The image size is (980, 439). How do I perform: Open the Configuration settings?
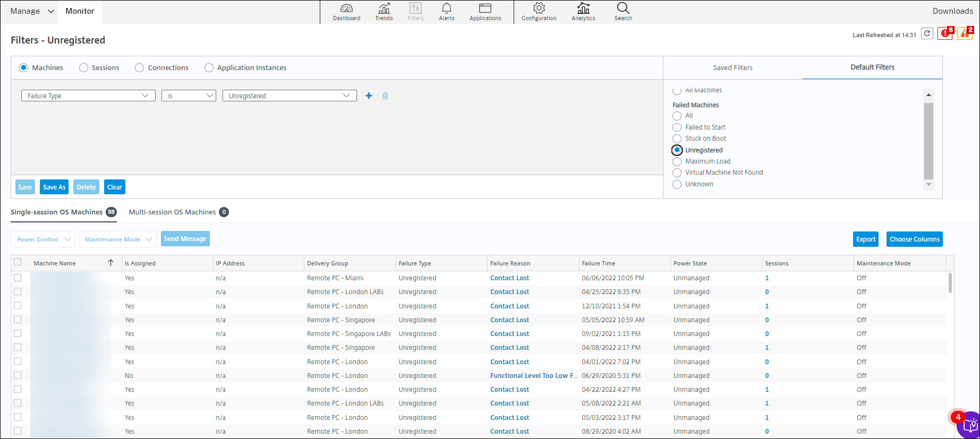539,12
